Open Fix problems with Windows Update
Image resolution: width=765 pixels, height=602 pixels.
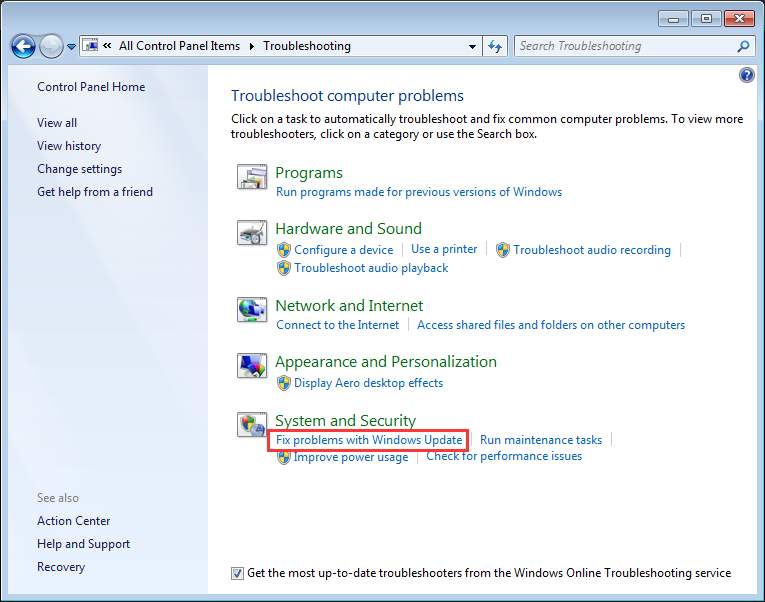coord(369,440)
